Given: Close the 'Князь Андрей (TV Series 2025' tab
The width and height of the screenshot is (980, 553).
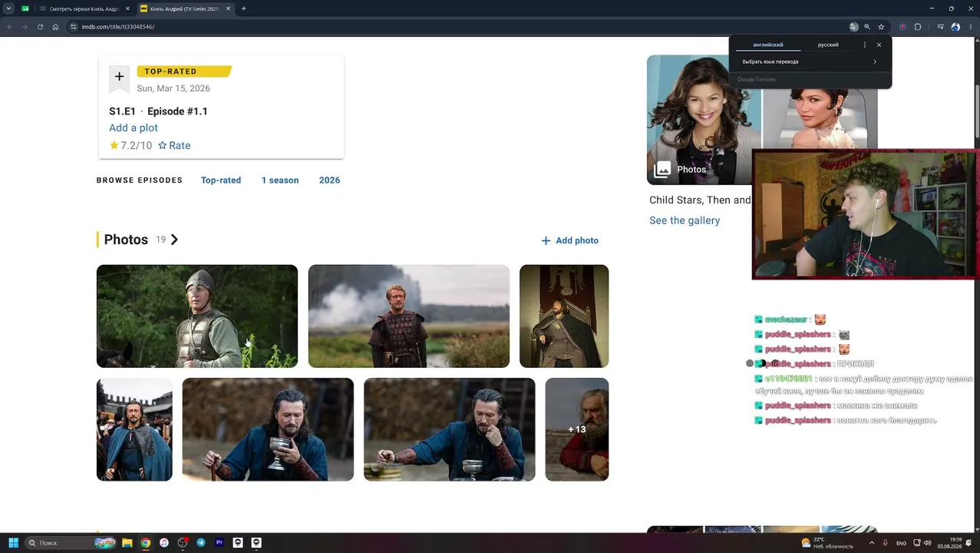Looking at the screenshot, I should (x=228, y=8).
